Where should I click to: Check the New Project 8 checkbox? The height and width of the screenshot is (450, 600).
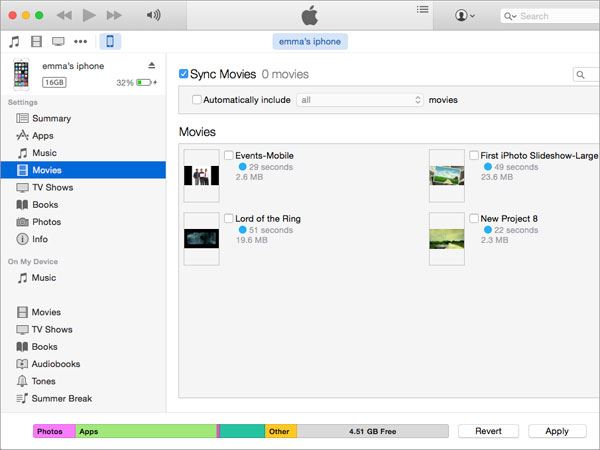(x=474, y=218)
